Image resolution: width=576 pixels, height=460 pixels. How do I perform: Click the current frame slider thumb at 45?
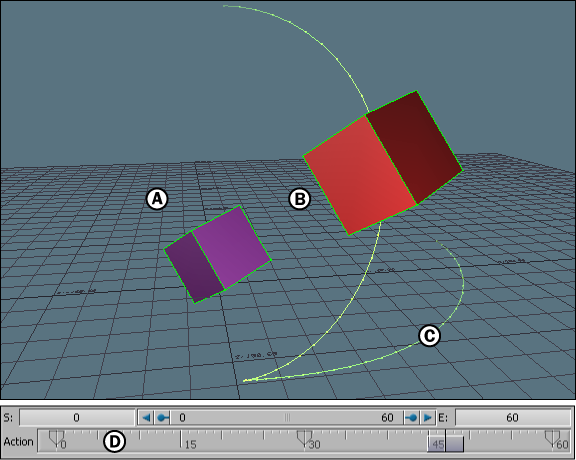tap(445, 443)
